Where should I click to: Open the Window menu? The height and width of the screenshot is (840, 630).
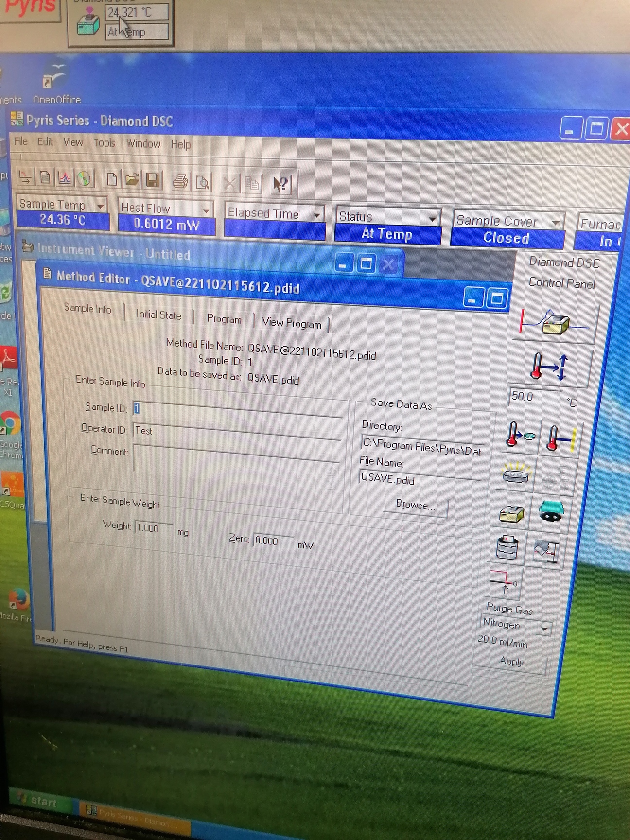click(143, 143)
